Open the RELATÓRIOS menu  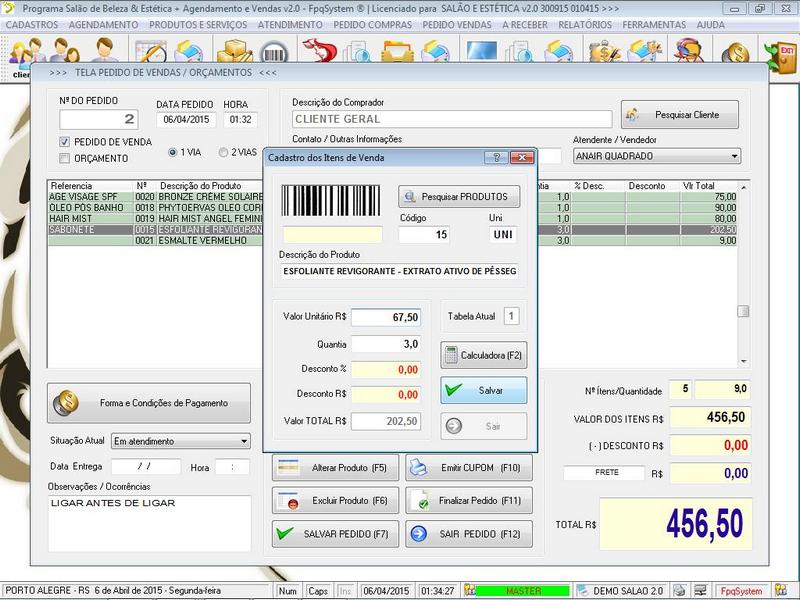pyautogui.click(x=585, y=24)
